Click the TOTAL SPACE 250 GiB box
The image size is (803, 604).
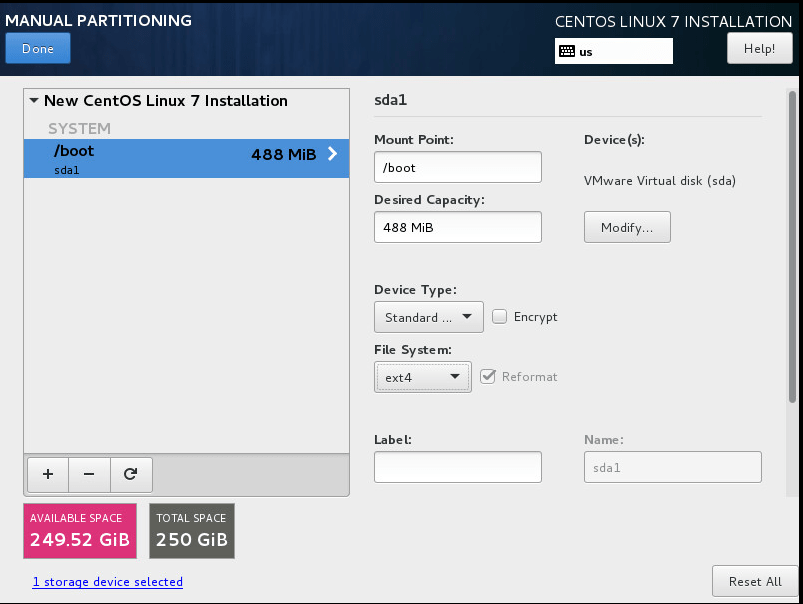click(192, 531)
